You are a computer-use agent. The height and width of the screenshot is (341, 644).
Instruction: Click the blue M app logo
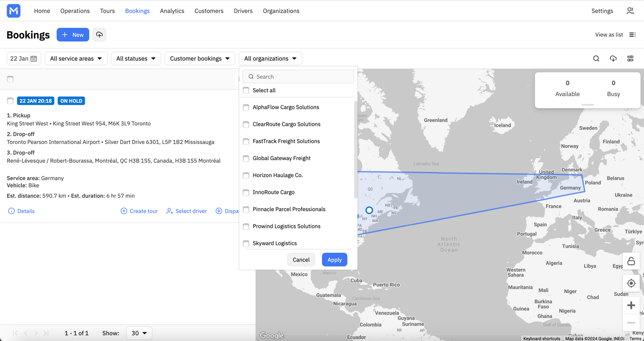pyautogui.click(x=14, y=11)
